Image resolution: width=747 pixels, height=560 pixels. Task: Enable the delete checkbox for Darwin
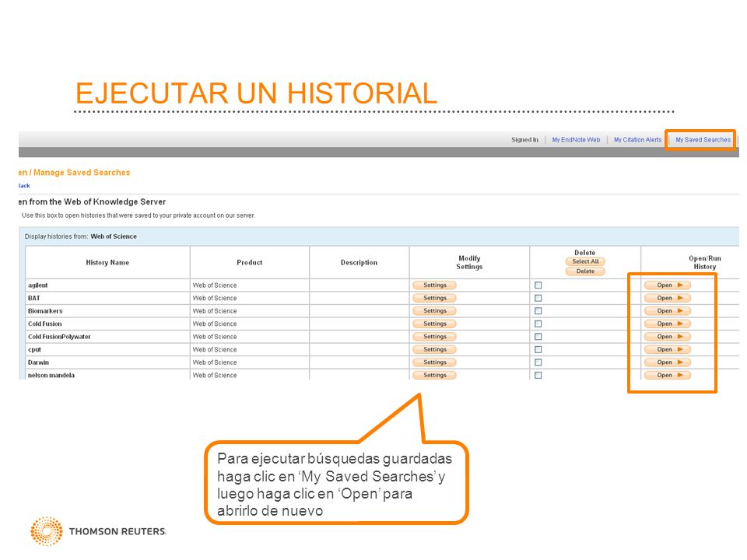[538, 362]
